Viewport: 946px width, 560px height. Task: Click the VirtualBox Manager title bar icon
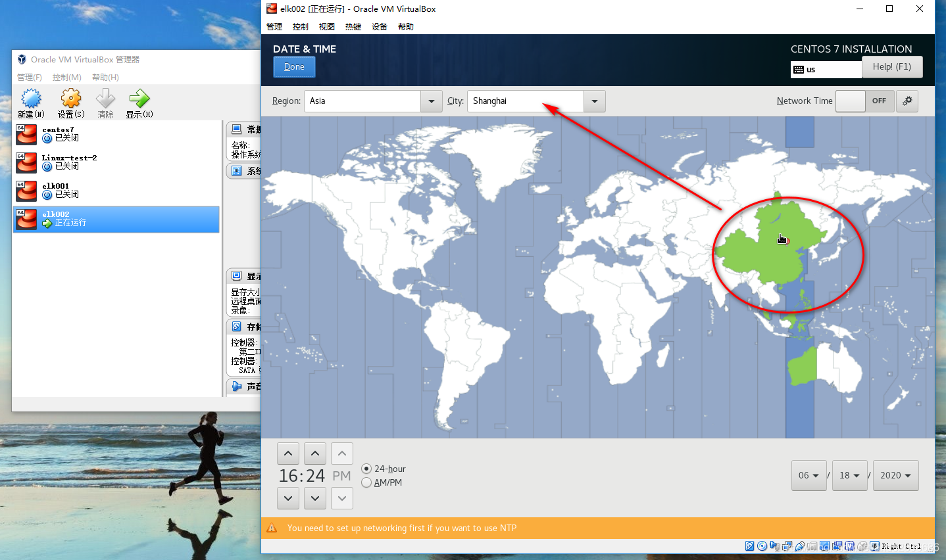(22, 59)
